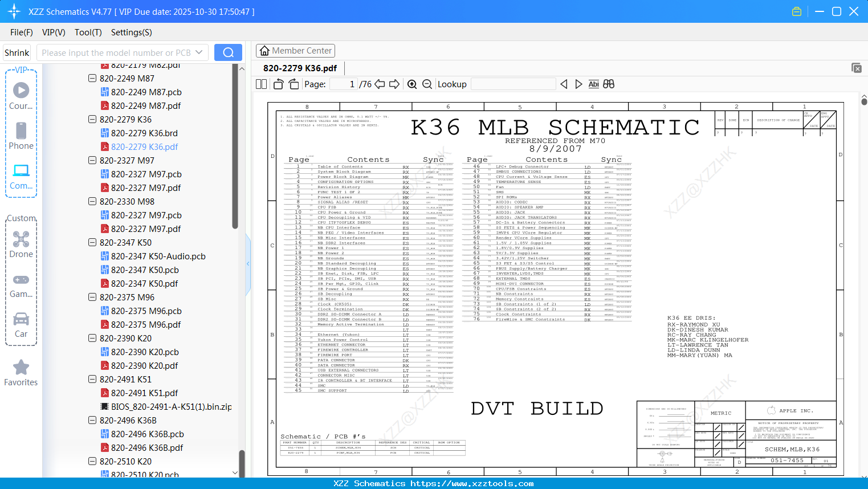Collapse the 820-2496 K36B folder
The height and width of the screenshot is (489, 868).
tap(92, 420)
